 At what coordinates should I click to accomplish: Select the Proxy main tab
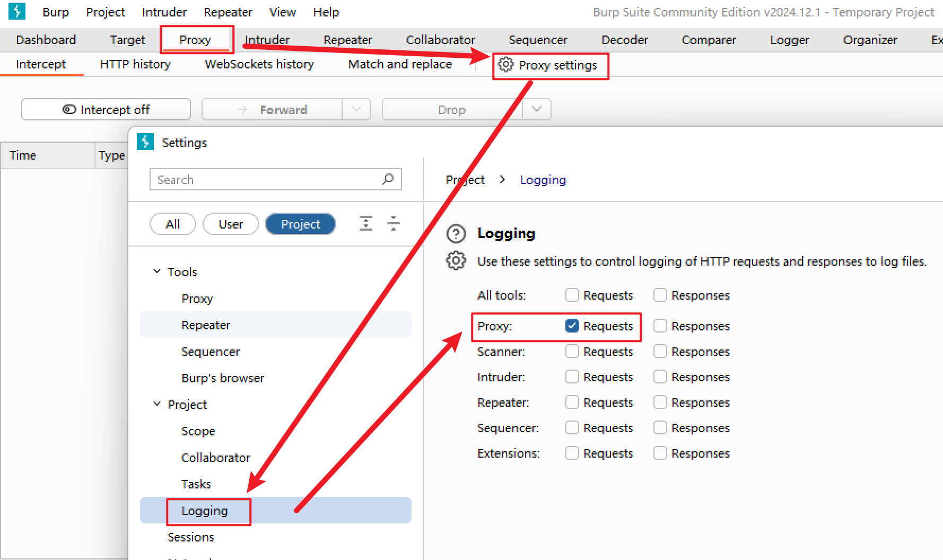[x=195, y=40]
